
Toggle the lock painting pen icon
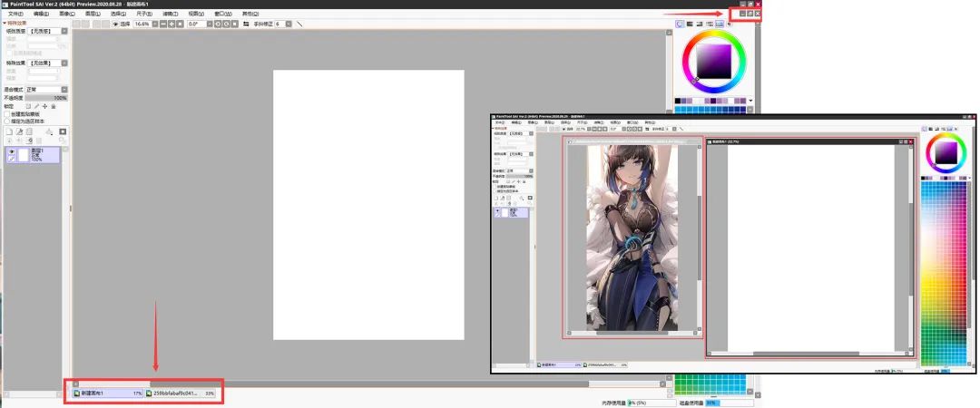coord(37,106)
